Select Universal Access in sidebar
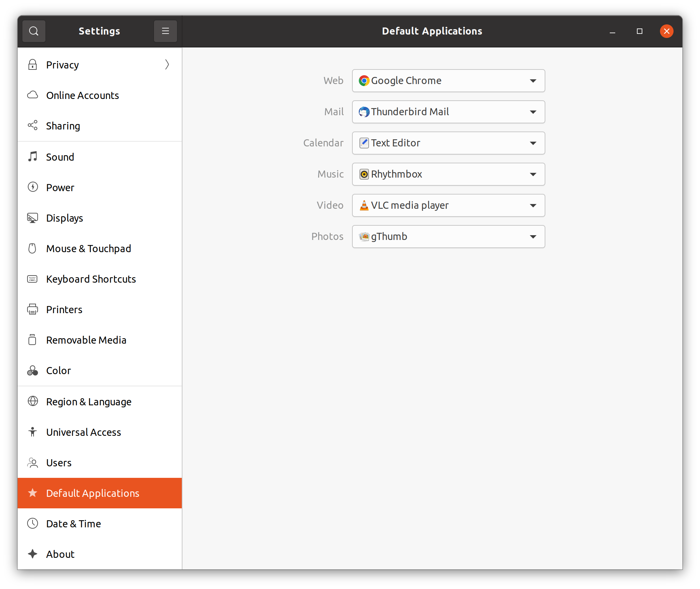This screenshot has width=700, height=589. [83, 432]
